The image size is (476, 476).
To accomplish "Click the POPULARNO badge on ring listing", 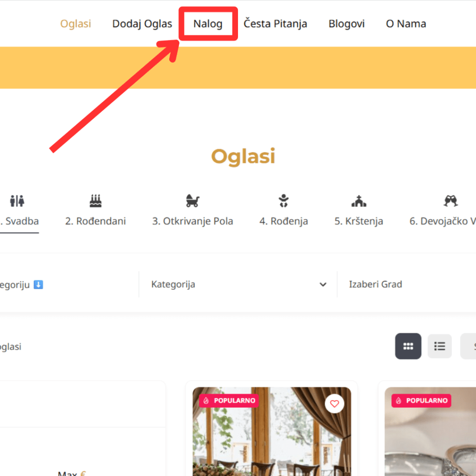I will tap(421, 400).
